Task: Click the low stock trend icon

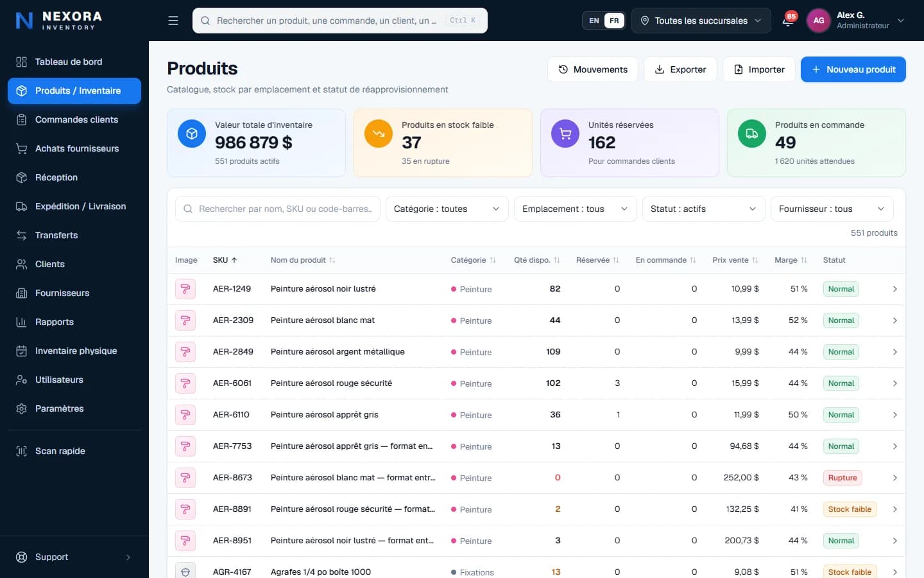Action: tap(378, 134)
